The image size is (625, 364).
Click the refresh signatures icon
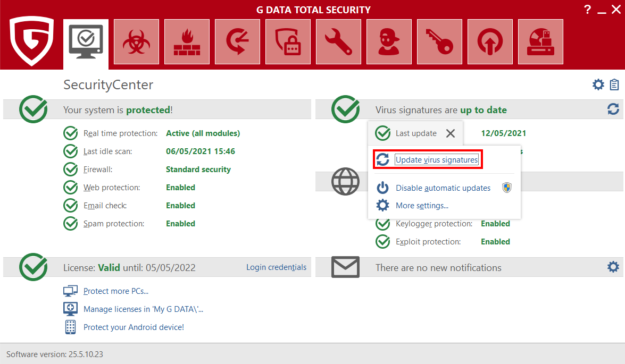(x=613, y=109)
